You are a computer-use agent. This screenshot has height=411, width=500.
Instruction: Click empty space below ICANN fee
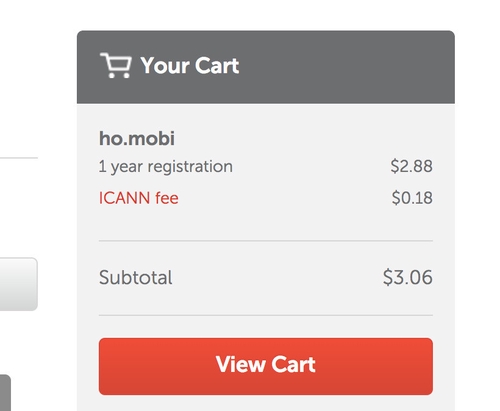point(266,223)
